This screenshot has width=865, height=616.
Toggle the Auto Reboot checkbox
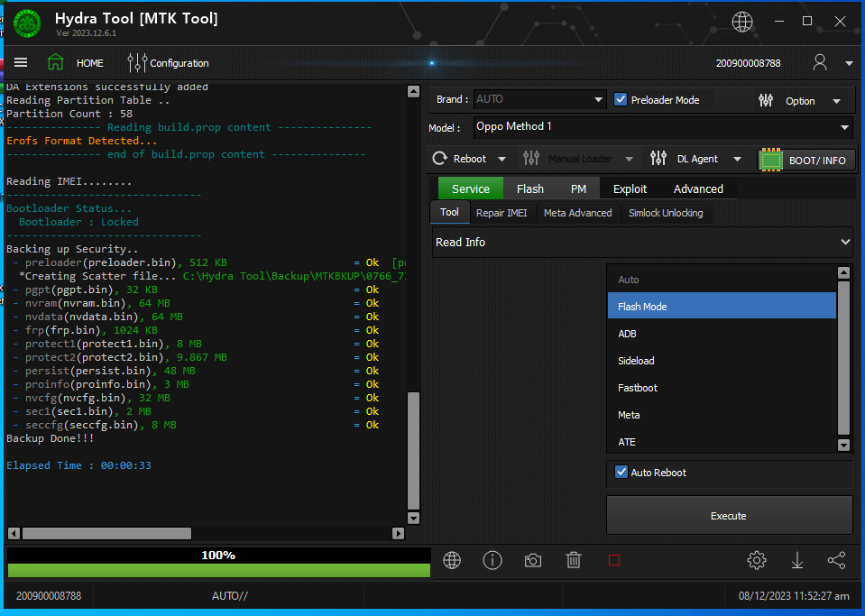click(621, 472)
